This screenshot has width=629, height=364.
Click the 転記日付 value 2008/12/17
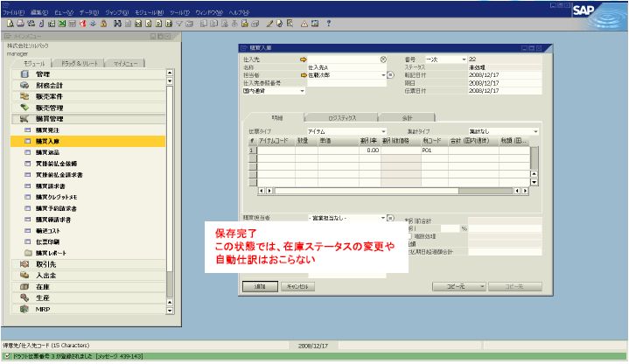[x=484, y=75]
